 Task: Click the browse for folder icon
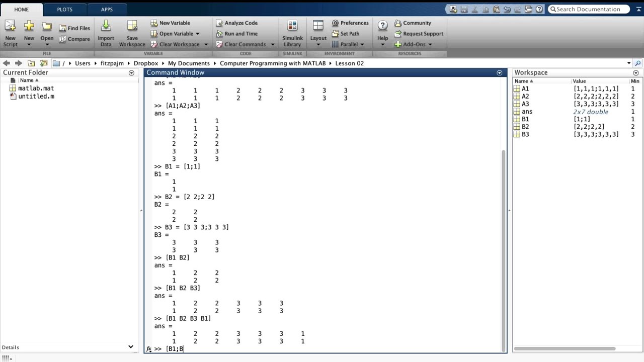(44, 63)
